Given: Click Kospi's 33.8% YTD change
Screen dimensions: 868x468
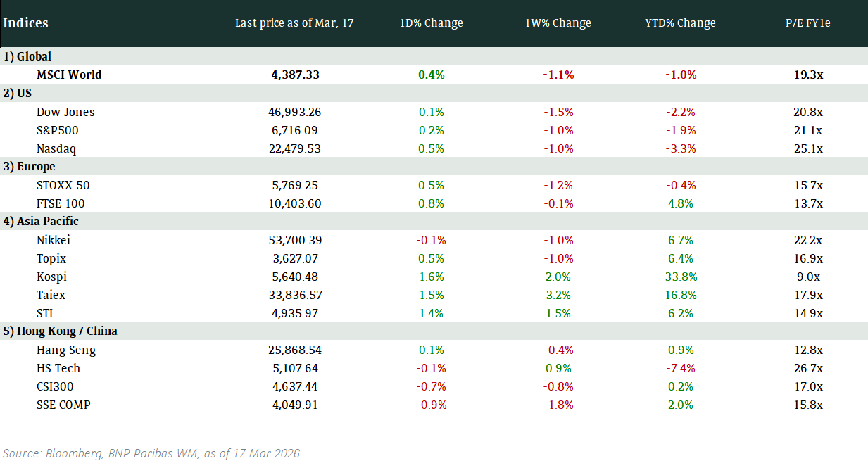Looking at the screenshot, I should pyautogui.click(x=679, y=277).
